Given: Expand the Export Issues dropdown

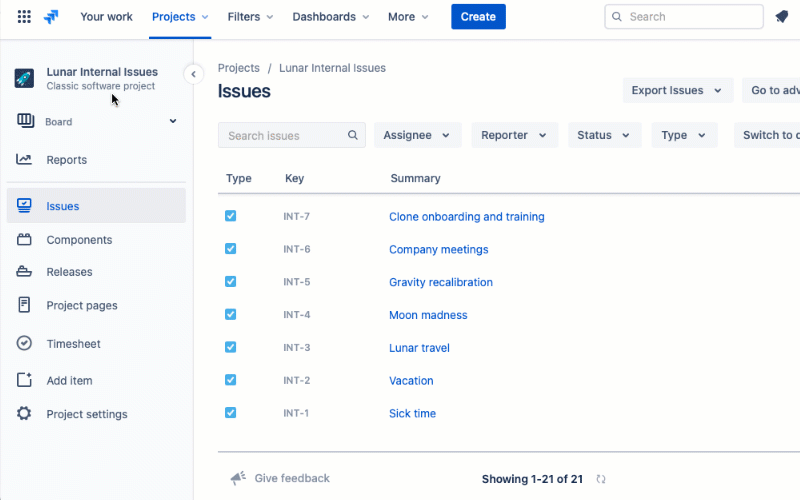Looking at the screenshot, I should point(677,90).
